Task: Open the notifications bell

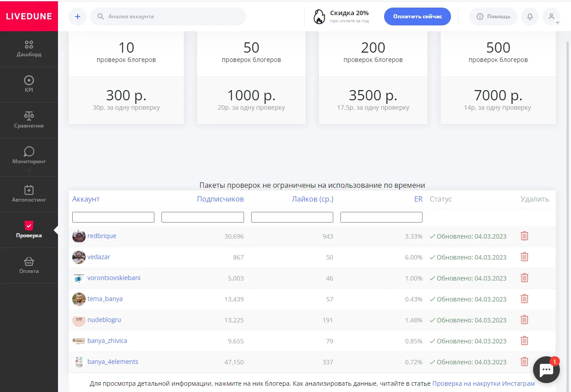Action: click(530, 17)
